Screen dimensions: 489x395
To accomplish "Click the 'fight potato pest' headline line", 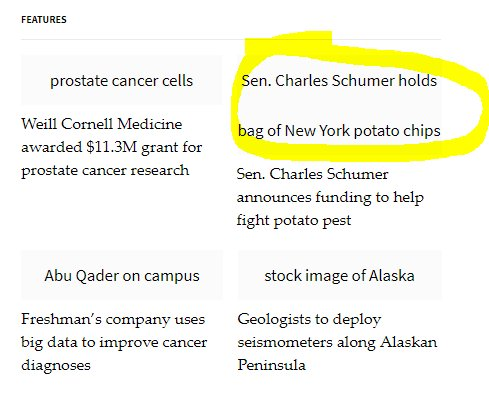I will (294, 221).
